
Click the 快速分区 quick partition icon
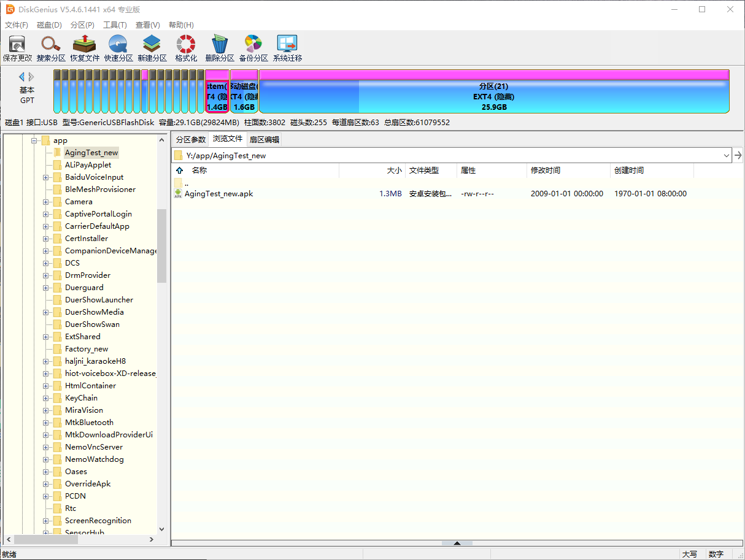(118, 48)
